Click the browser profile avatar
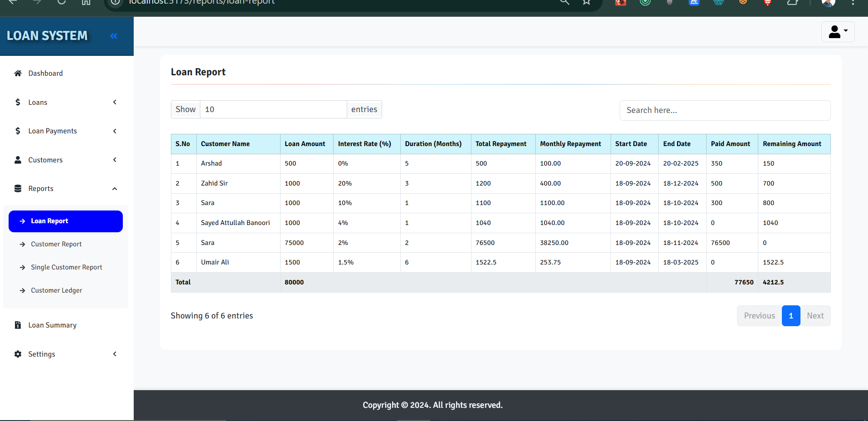The image size is (868, 421). pyautogui.click(x=828, y=2)
